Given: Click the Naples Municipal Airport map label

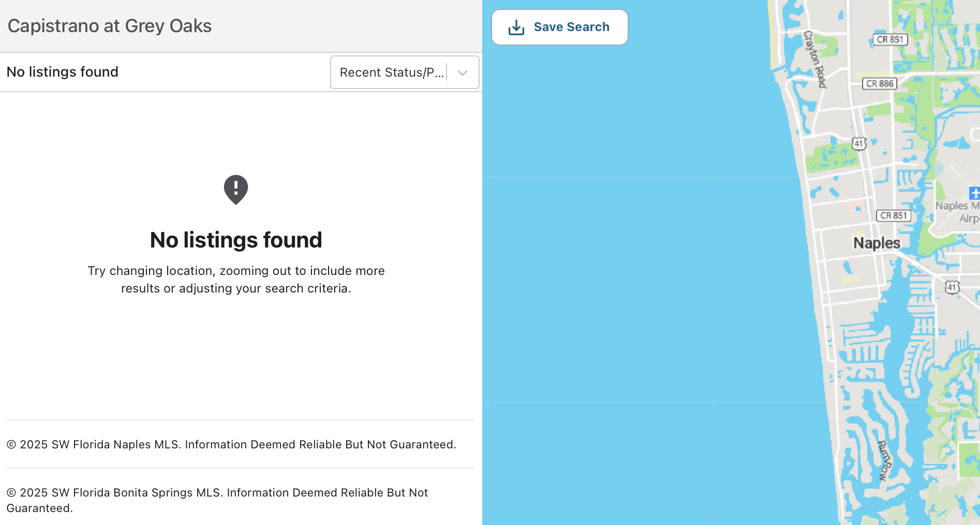Looking at the screenshot, I should tap(958, 212).
